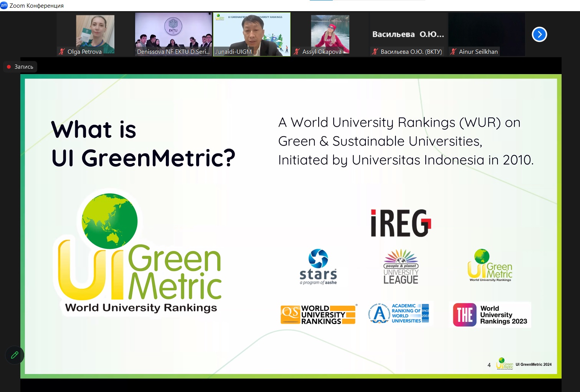Click the green globe in large logo
Screen dimensions: 580x392
click(110, 221)
